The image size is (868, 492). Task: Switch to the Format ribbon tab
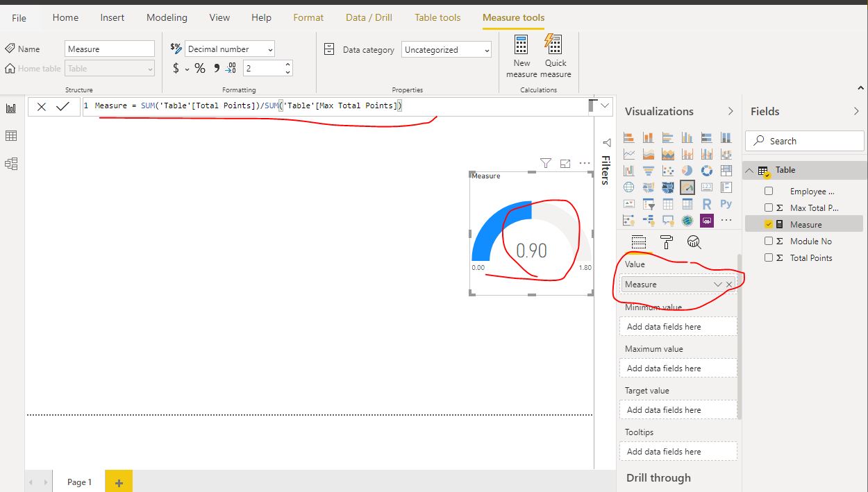click(x=308, y=17)
